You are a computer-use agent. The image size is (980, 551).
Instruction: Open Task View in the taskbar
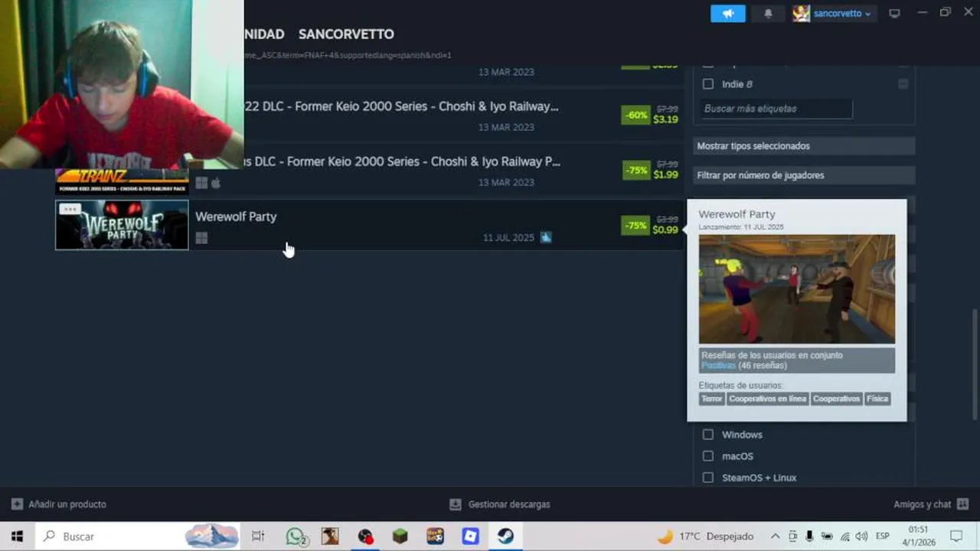click(x=258, y=536)
